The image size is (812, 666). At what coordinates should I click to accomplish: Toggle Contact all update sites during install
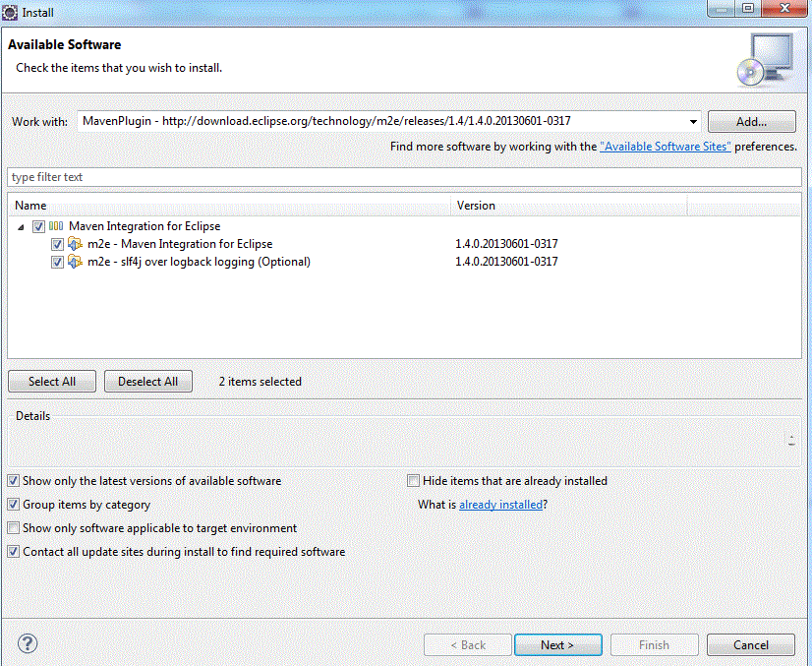coord(14,552)
